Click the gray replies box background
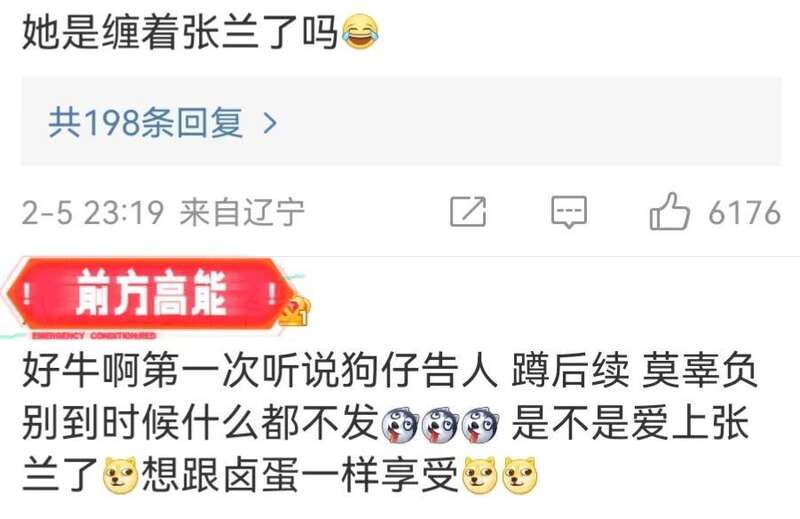The image size is (800, 519). coord(401,121)
